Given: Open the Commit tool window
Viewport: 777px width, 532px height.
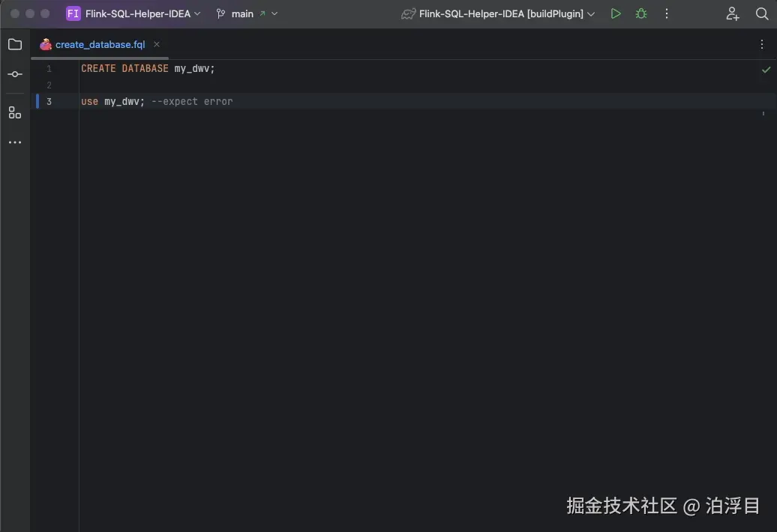Looking at the screenshot, I should click(x=14, y=74).
